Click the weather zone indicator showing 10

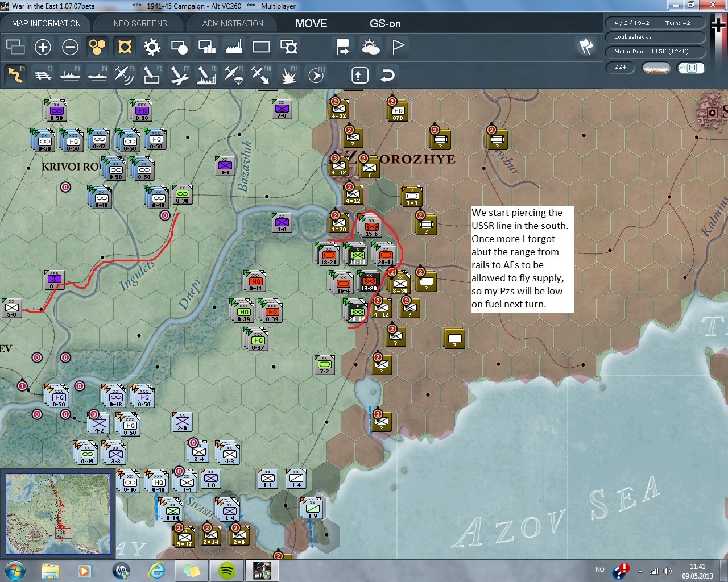click(691, 68)
